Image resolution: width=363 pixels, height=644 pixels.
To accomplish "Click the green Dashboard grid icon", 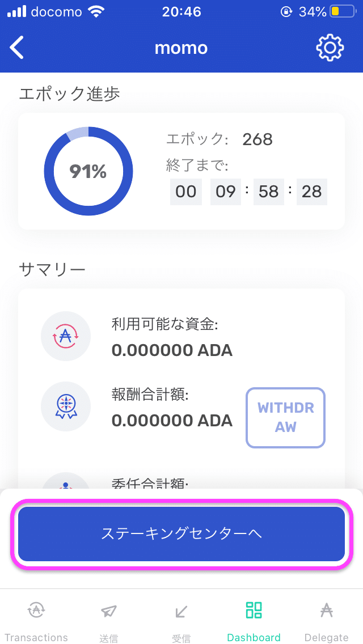I will point(254,611).
